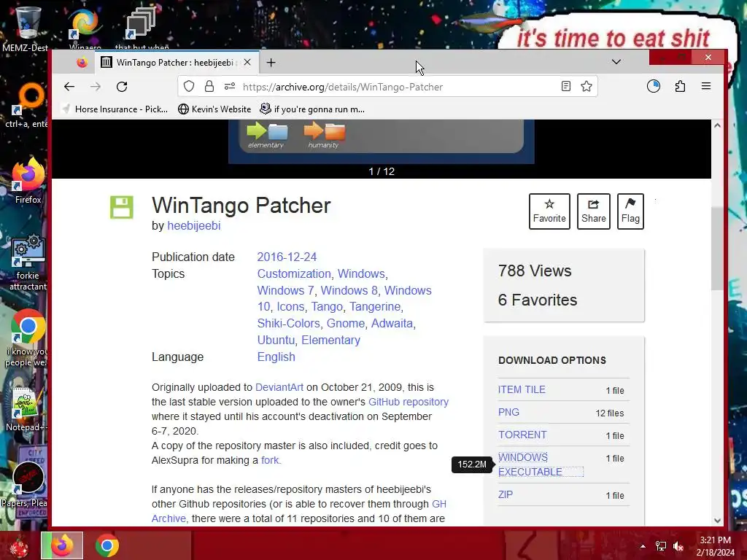Open the DeviantArt link

point(279,387)
